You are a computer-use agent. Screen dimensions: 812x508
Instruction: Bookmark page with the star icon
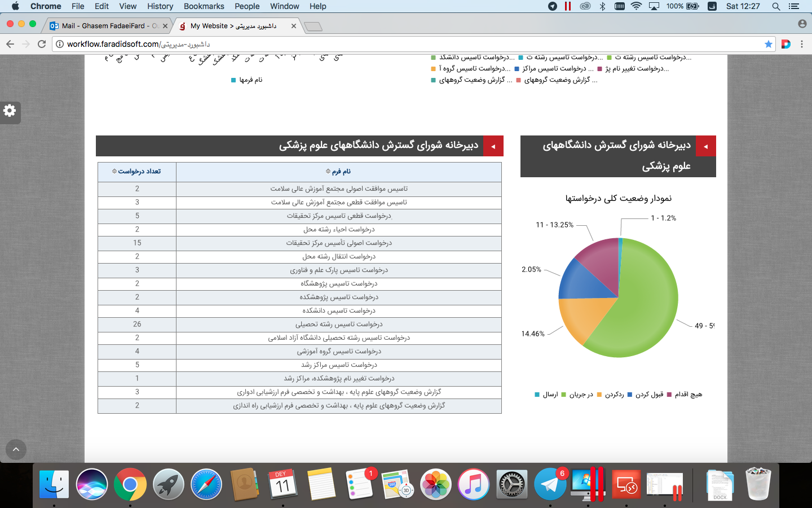pyautogui.click(x=768, y=44)
